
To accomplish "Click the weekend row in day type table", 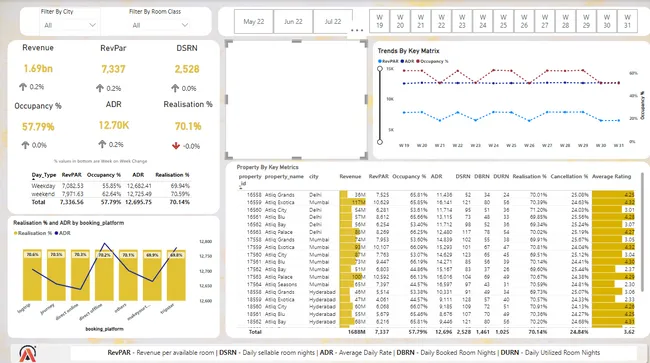I will pyautogui.click(x=111, y=194).
